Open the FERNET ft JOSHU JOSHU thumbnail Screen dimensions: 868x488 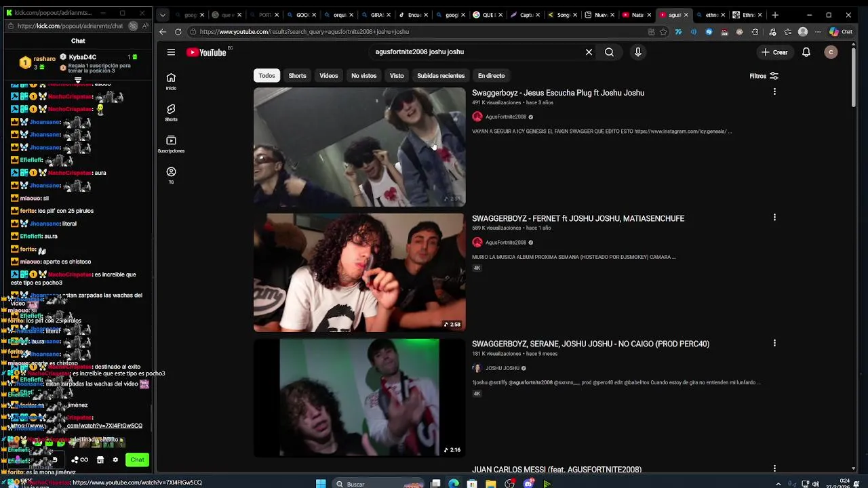[x=359, y=272]
